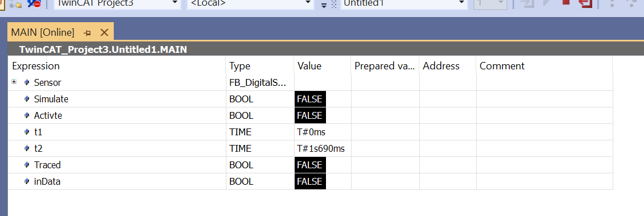
Task: Select the Simulate variable name
Action: pos(51,99)
